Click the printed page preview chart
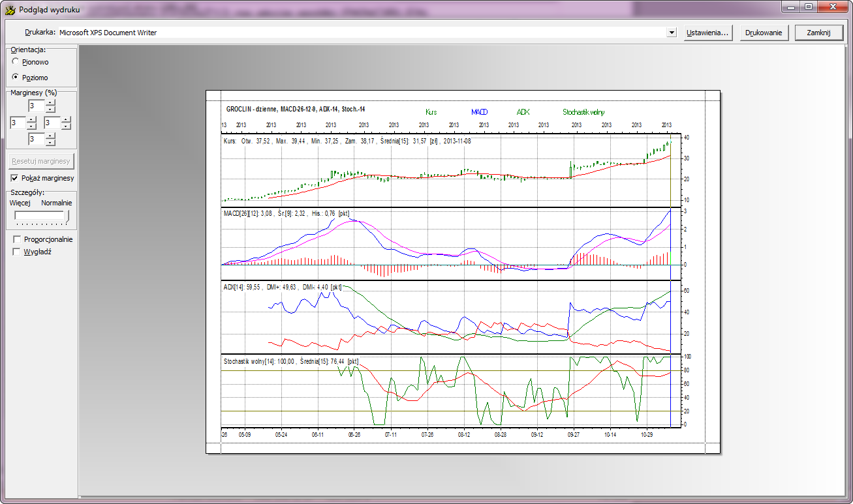 463,272
